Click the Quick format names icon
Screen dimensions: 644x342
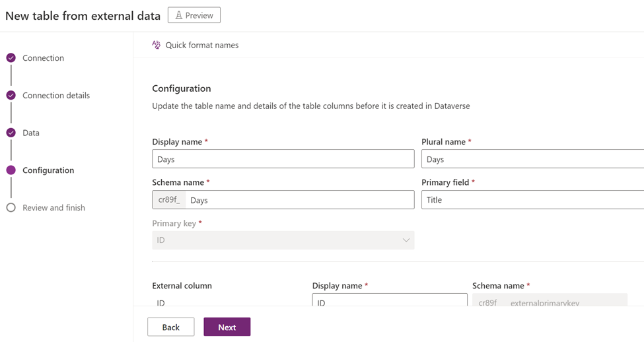coord(157,45)
